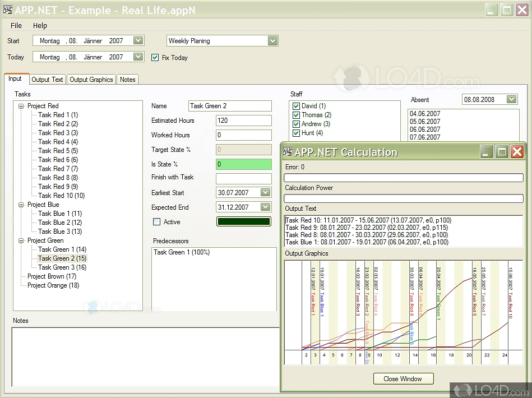
Task: Click the dark green progress bar
Action: (x=243, y=222)
